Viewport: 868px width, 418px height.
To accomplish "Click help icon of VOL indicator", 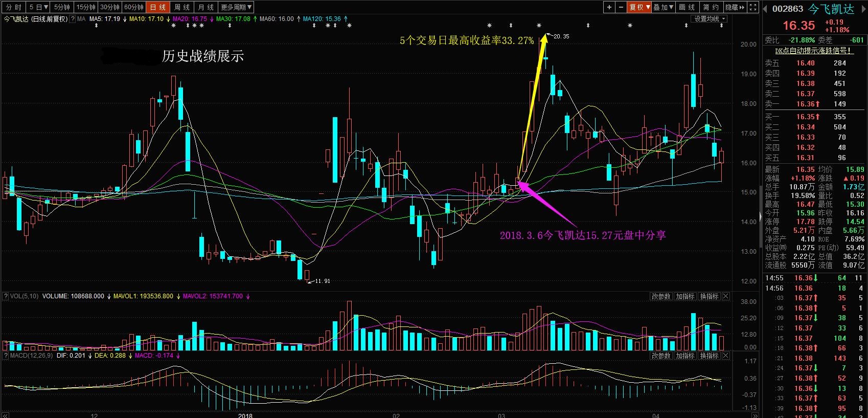I will 6,296.
